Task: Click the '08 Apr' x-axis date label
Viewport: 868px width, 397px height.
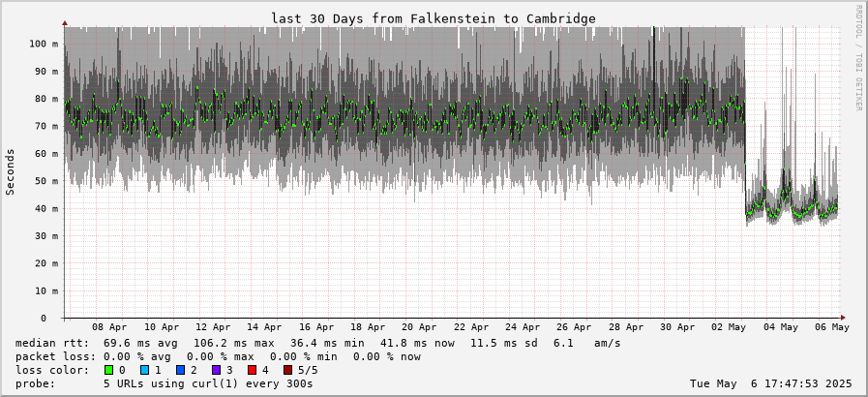Action: [x=109, y=327]
